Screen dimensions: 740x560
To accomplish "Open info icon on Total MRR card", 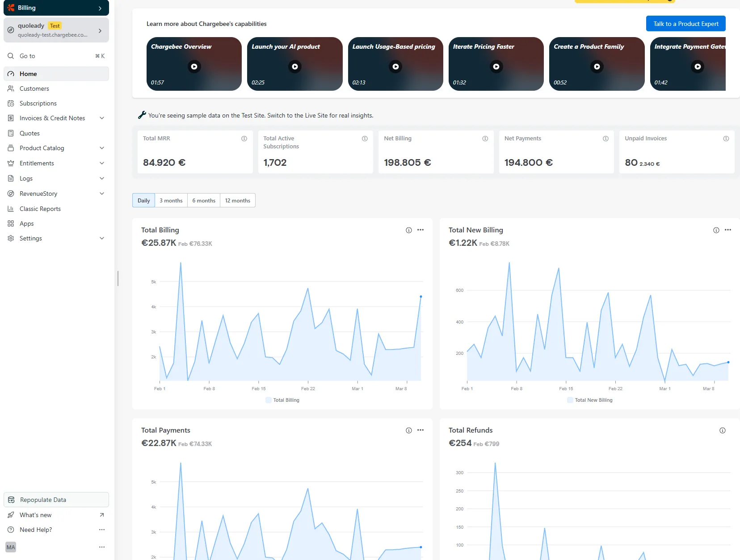I will [244, 139].
